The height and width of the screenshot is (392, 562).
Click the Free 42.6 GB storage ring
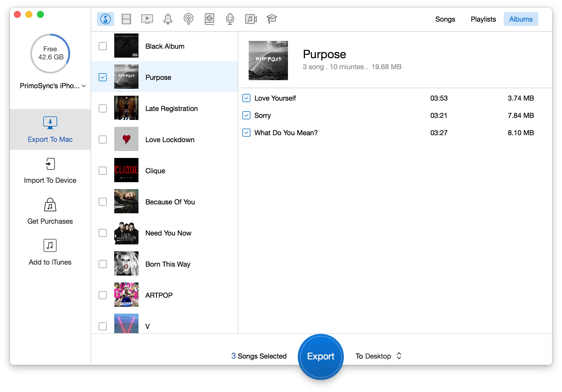(x=50, y=53)
